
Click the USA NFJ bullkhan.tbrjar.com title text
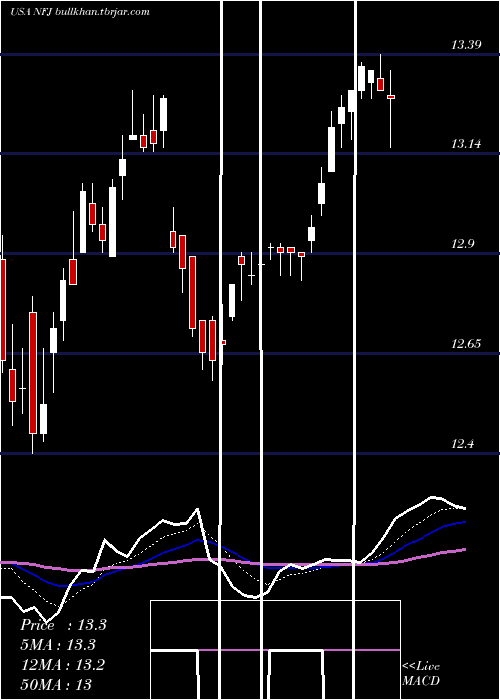[80, 12]
